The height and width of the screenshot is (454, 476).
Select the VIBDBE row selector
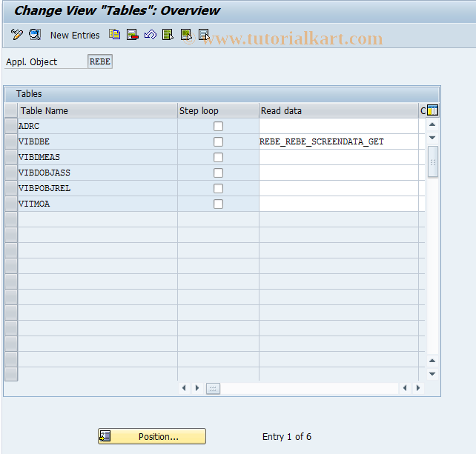click(11, 141)
